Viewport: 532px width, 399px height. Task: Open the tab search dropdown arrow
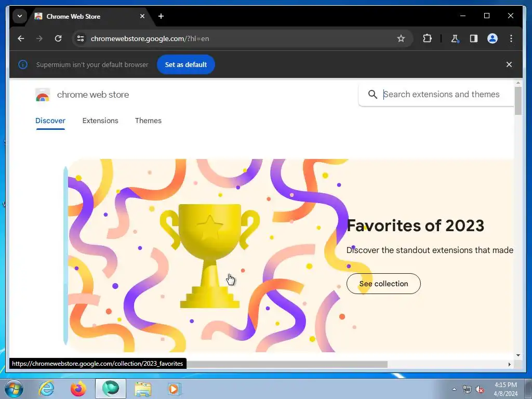[20, 16]
